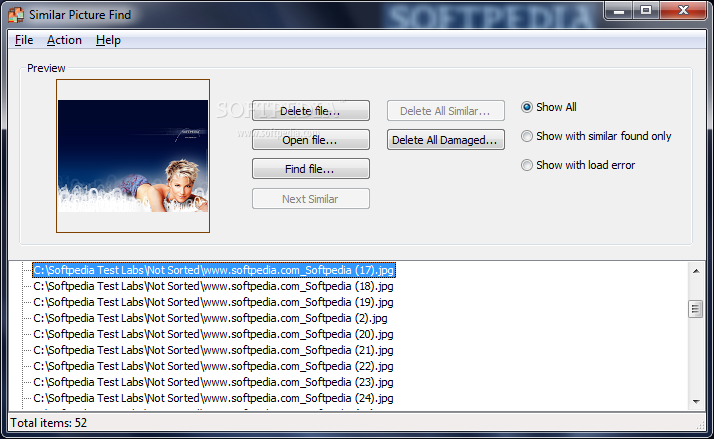Click the Delete file... button
Viewport: 714px width, 439px height.
point(311,111)
